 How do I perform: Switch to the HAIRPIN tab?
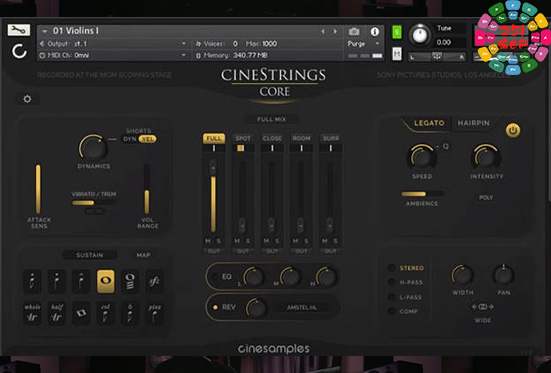coord(473,123)
